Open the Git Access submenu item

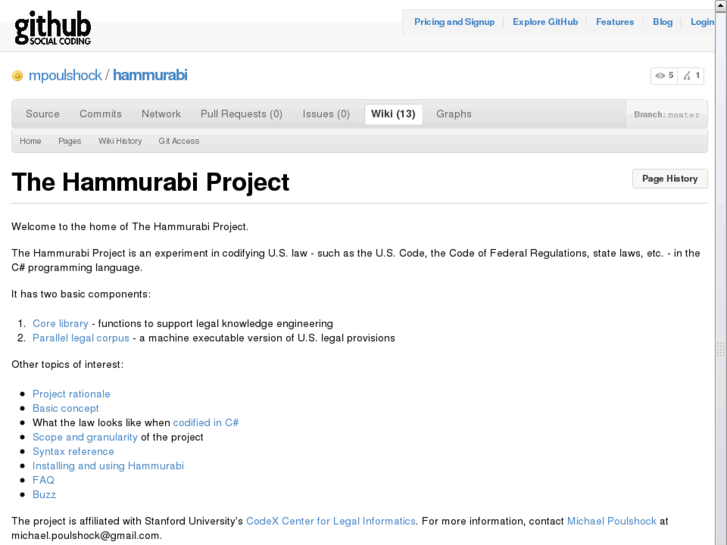point(179,141)
